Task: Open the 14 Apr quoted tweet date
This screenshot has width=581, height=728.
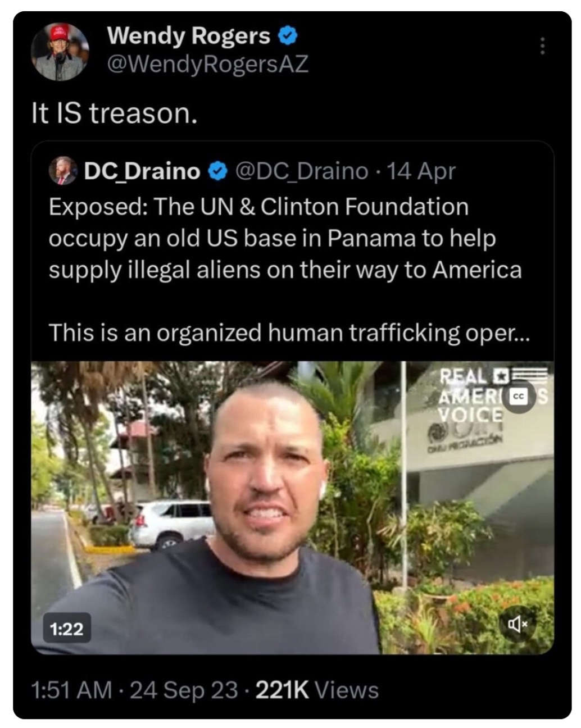Action: tap(421, 171)
